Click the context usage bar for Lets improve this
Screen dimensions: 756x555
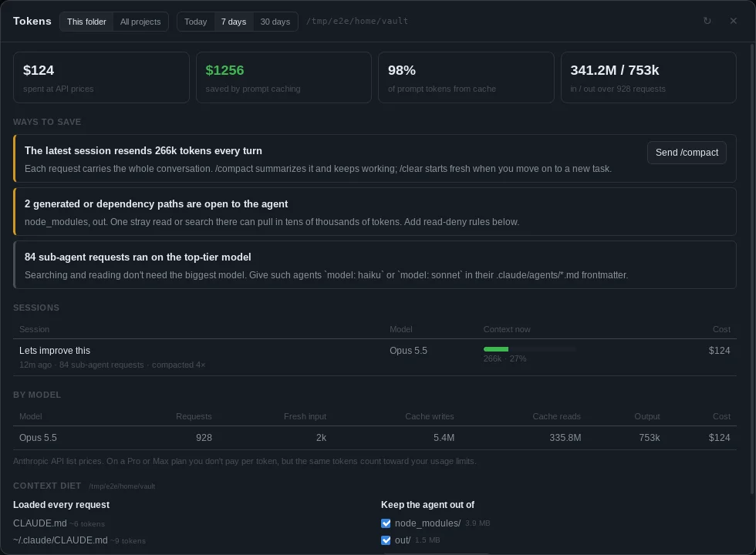[x=529, y=348]
